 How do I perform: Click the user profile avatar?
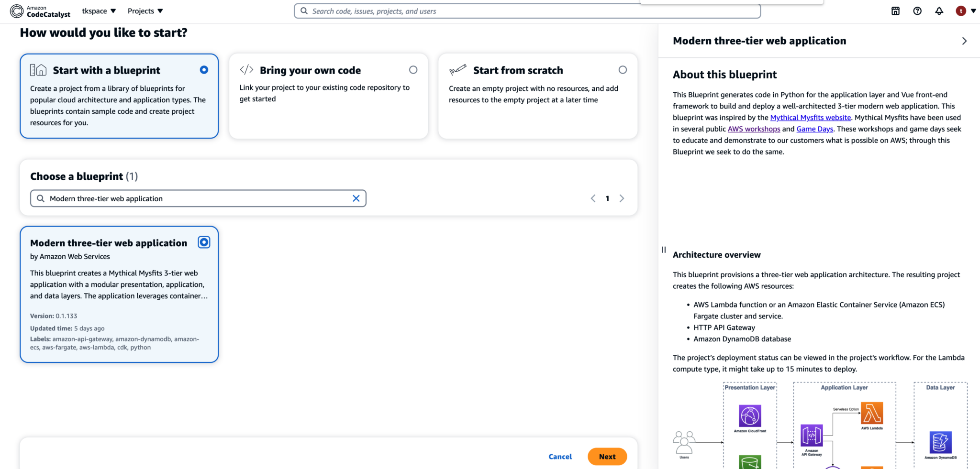960,11
